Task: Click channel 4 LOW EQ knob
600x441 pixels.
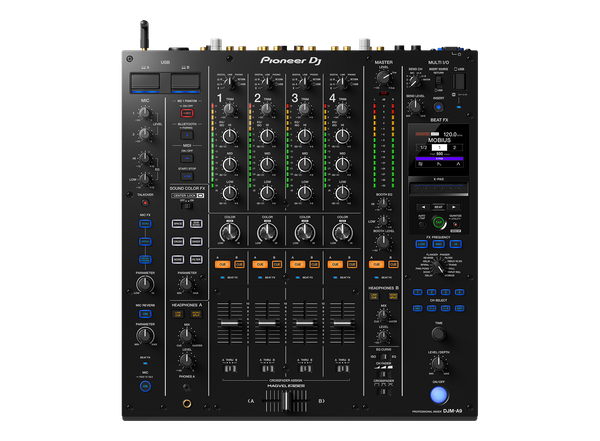Action: click(x=342, y=193)
